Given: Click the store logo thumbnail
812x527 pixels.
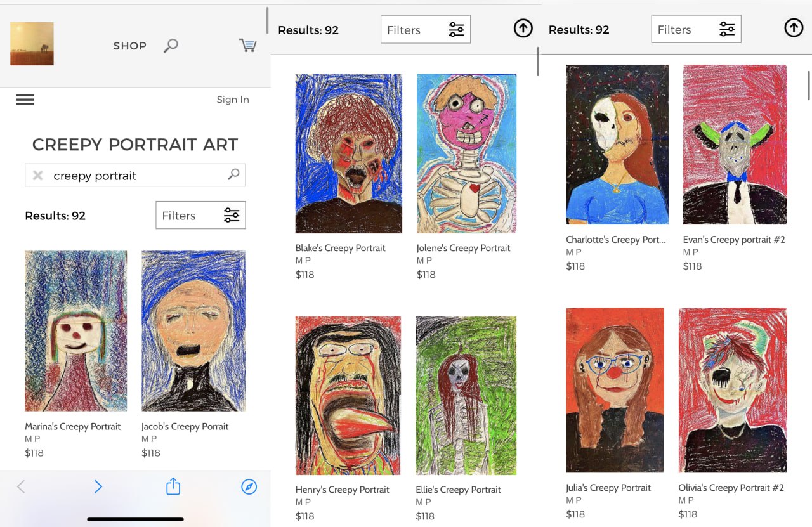Looking at the screenshot, I should (x=32, y=44).
